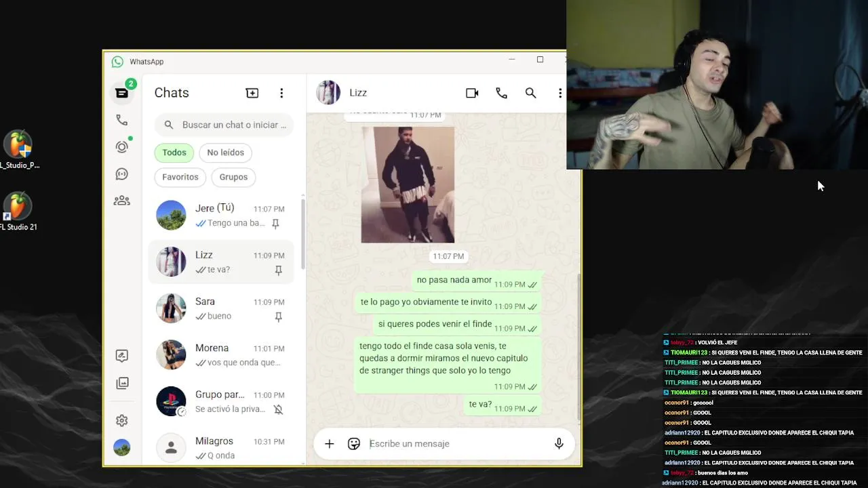Click the 'no pasa nada amor' message
Viewport: 868px width, 488px height.
(476, 281)
